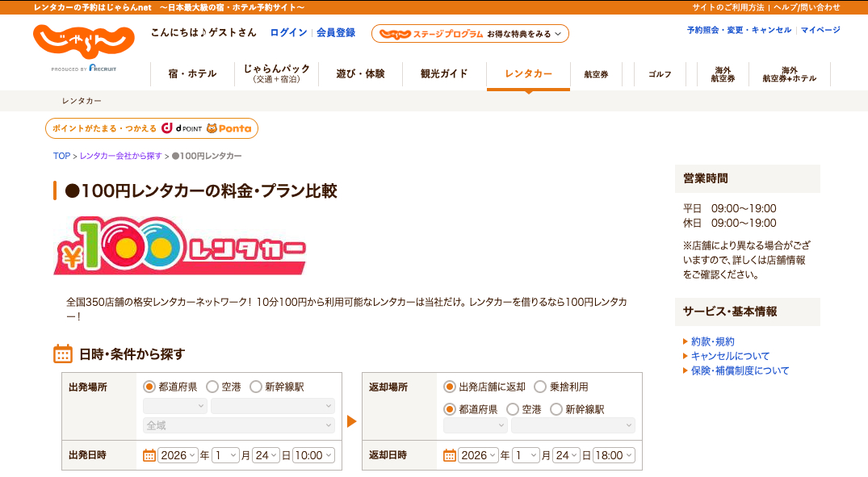Click the return date calendar icon

tap(450, 455)
